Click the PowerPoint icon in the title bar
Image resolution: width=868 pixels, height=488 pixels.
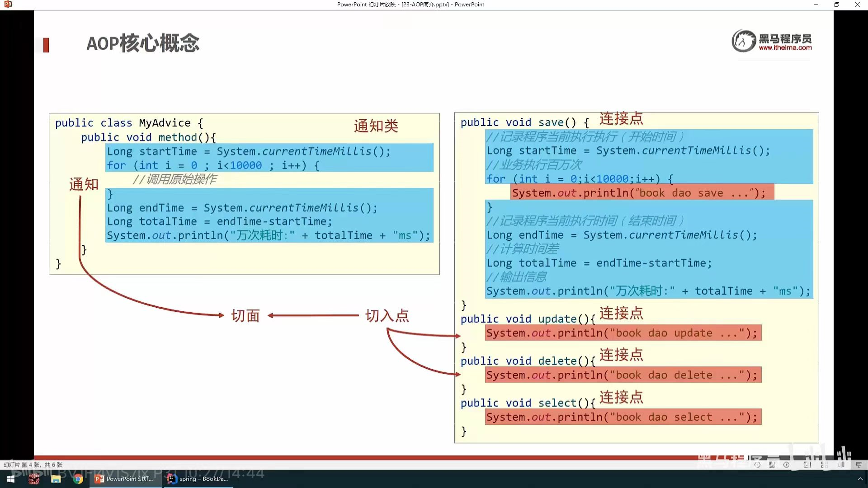coord(8,5)
